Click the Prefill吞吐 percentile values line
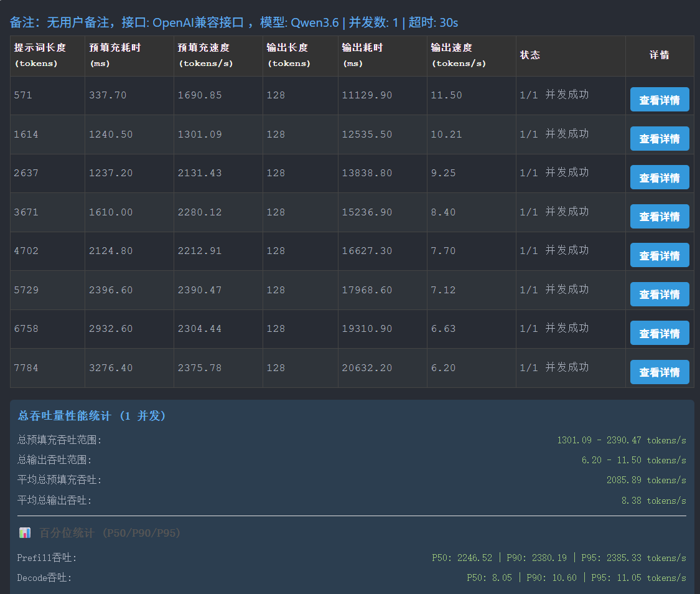This screenshot has width=700, height=594. pyautogui.click(x=559, y=558)
